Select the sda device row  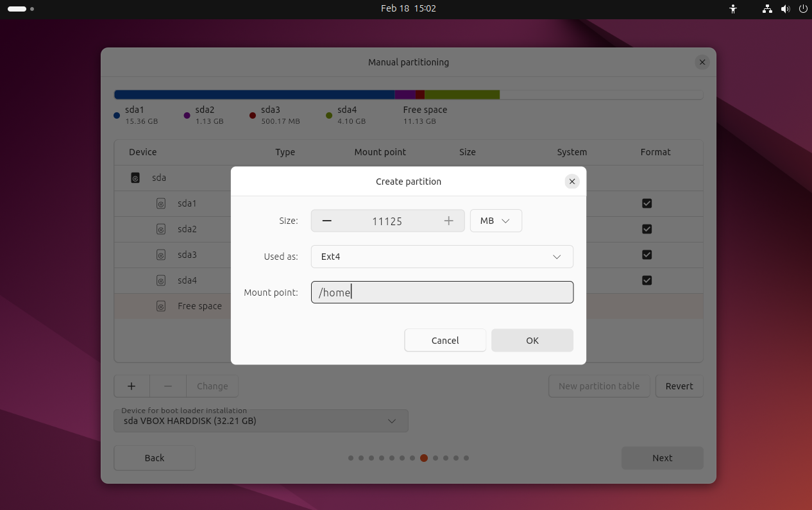409,178
